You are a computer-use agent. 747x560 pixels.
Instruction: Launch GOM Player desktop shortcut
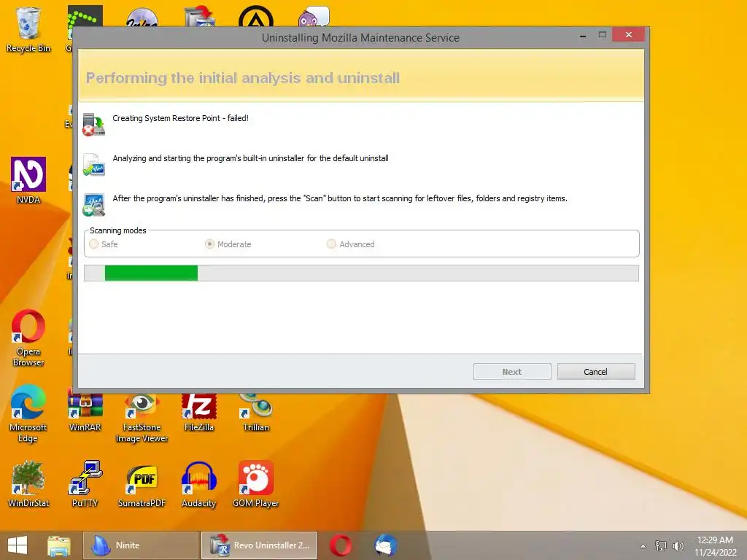tap(256, 484)
